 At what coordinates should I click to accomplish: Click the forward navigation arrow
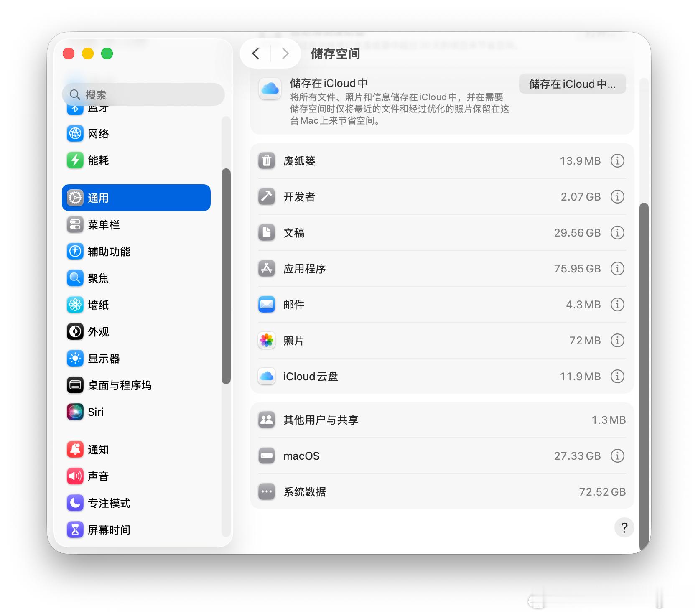pos(285,53)
